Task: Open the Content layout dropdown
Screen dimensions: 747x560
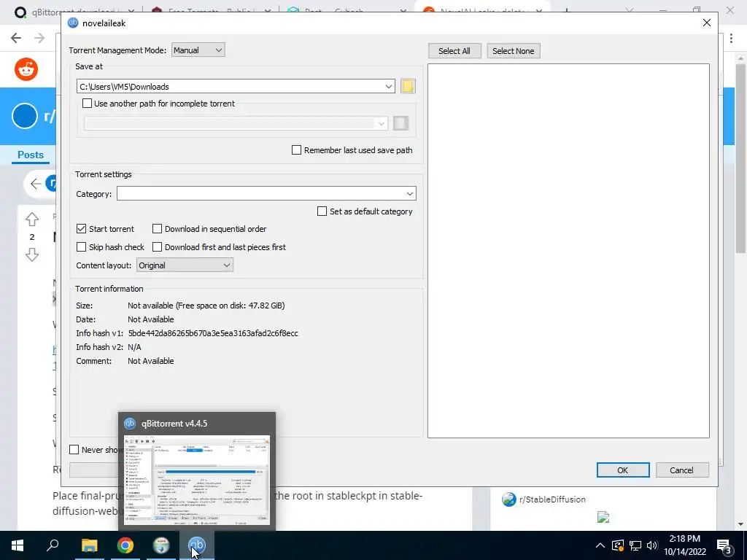Action: click(185, 265)
